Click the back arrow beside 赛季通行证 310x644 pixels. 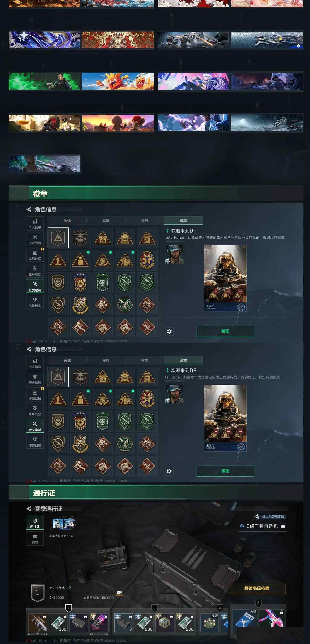(x=29, y=509)
